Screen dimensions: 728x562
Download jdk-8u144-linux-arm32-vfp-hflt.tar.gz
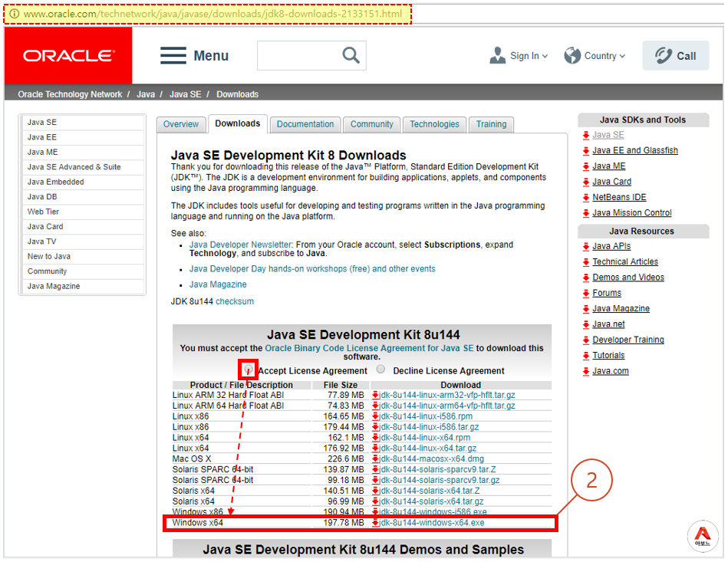[x=447, y=396]
